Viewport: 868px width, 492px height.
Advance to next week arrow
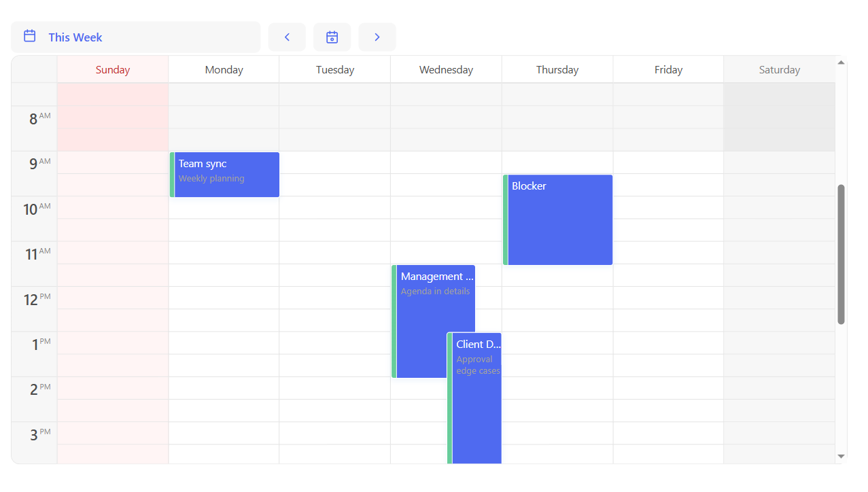point(377,37)
